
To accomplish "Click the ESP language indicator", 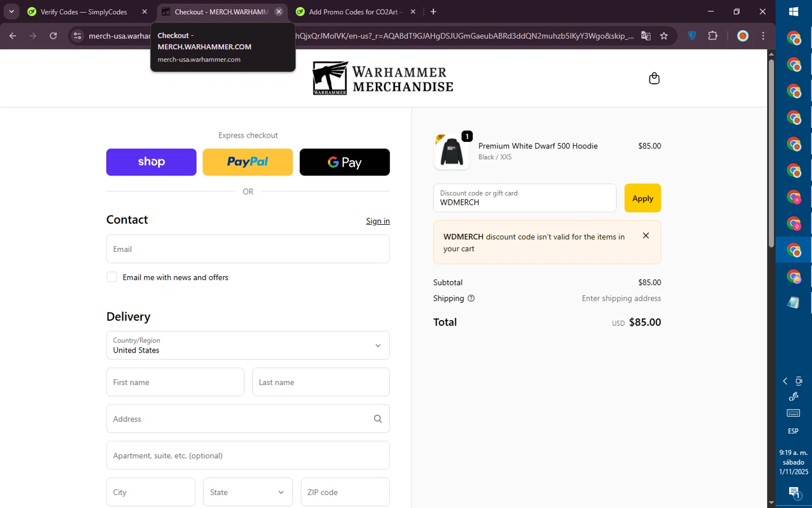I will pos(793,431).
